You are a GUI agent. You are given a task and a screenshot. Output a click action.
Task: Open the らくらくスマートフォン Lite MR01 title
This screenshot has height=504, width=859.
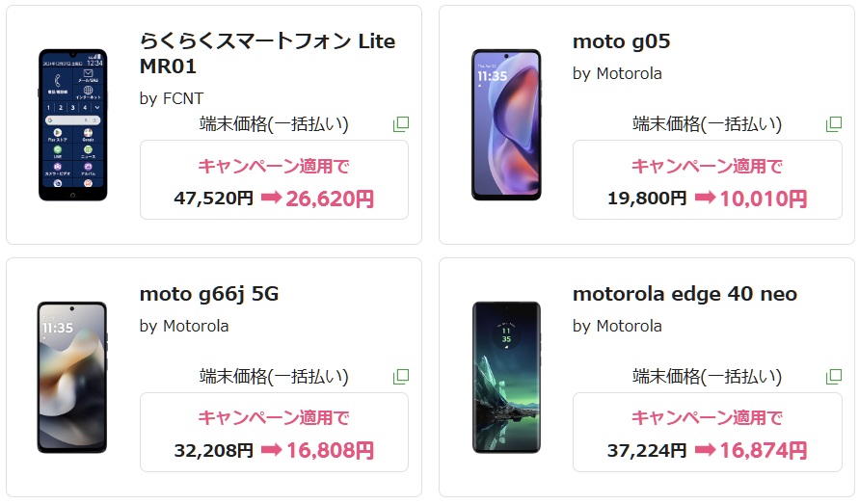[x=267, y=54]
